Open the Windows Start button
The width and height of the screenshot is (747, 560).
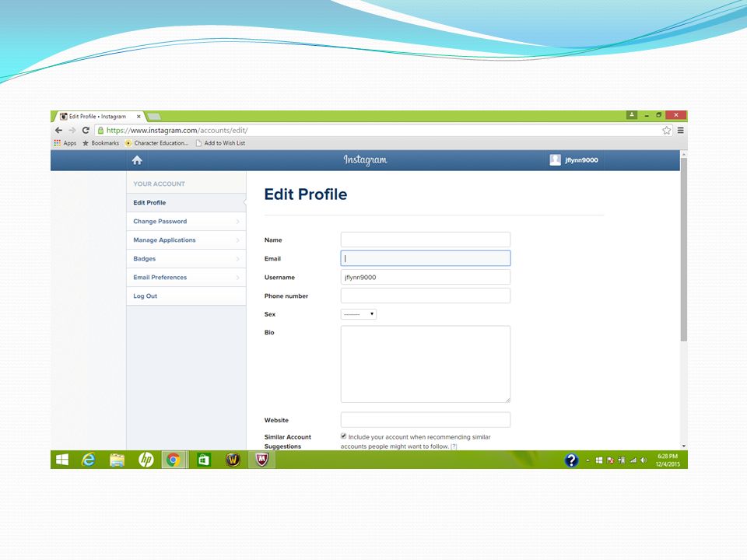62,460
